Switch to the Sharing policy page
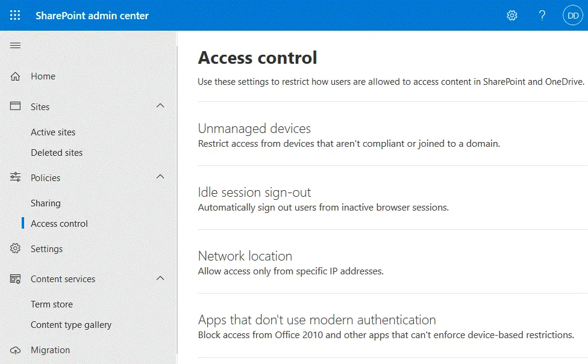Screen dimensions: 588x364 tap(44, 203)
